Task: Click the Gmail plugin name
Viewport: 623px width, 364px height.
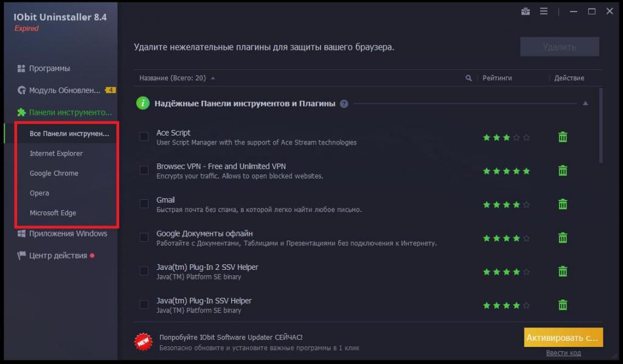Action: pyautogui.click(x=165, y=200)
